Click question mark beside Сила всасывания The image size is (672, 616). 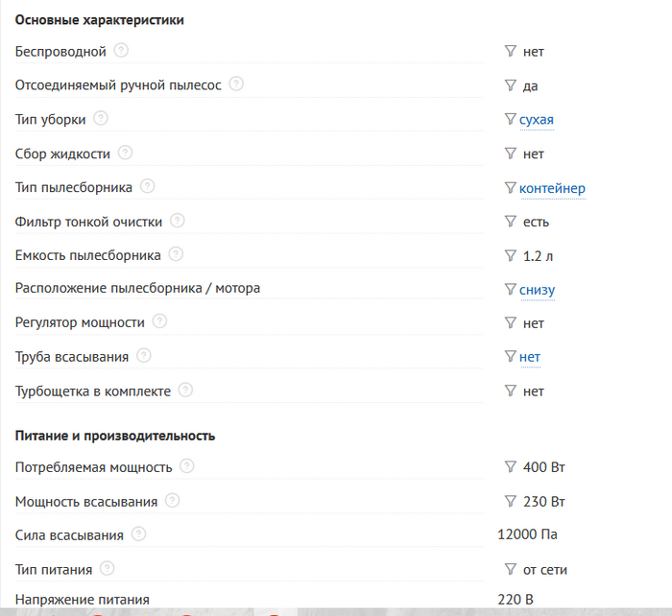(139, 534)
